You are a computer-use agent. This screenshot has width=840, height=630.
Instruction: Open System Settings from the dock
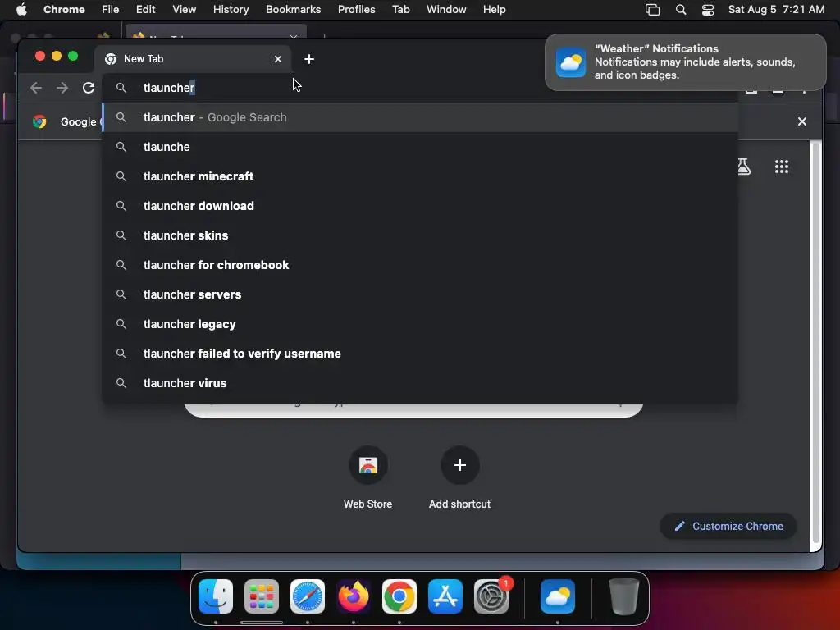pyautogui.click(x=491, y=596)
